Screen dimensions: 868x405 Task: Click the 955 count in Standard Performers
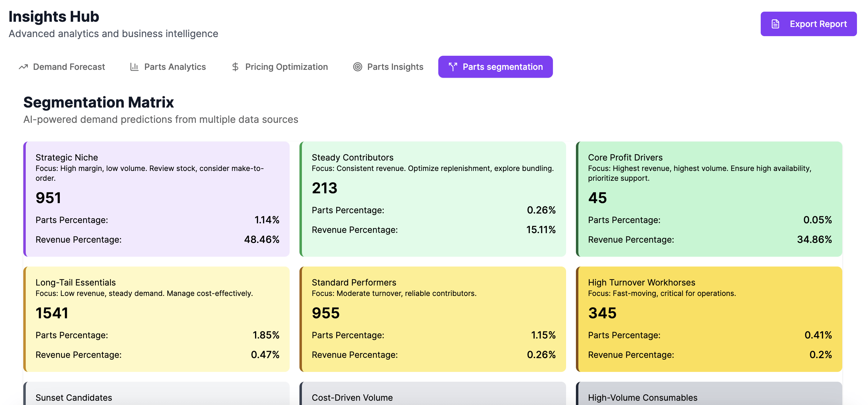pos(325,313)
